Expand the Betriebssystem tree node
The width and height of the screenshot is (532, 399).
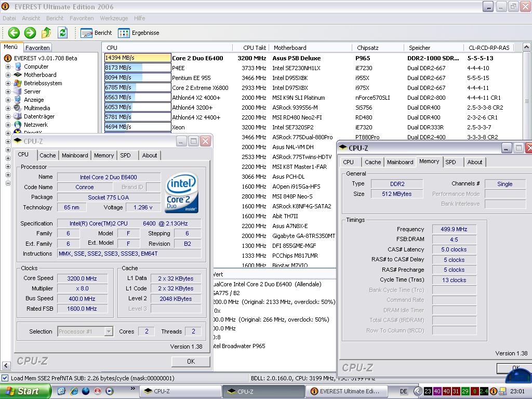(8, 83)
